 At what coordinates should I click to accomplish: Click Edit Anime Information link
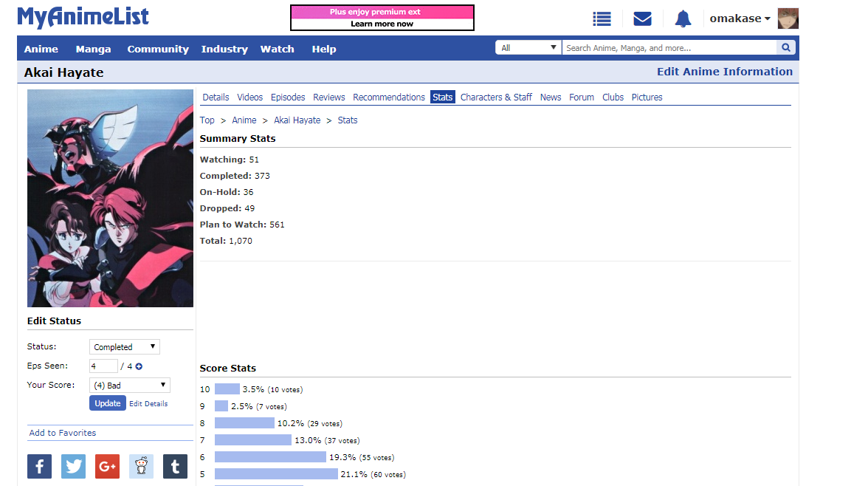[x=725, y=72]
